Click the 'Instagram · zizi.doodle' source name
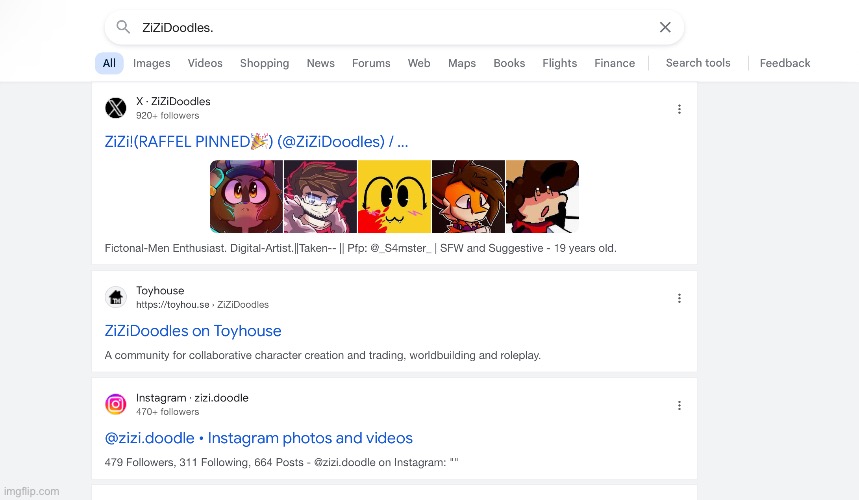 click(x=192, y=398)
